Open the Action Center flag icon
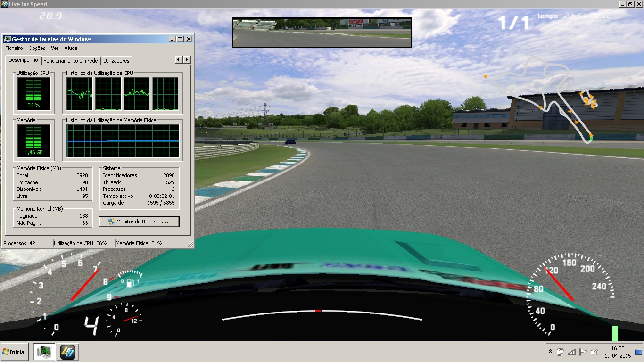The image size is (644, 362). pos(583,352)
